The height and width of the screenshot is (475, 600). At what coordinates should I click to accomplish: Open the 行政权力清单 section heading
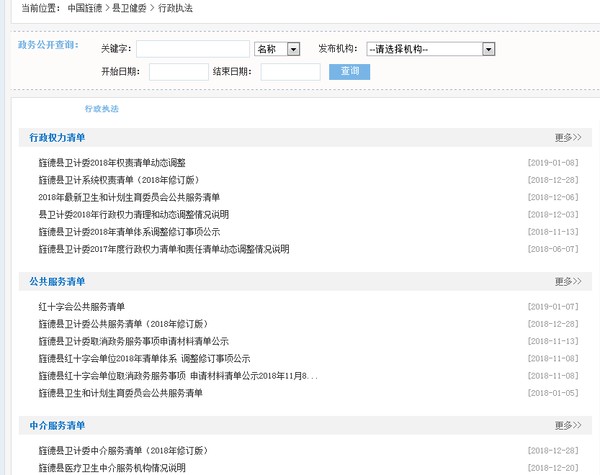57,137
